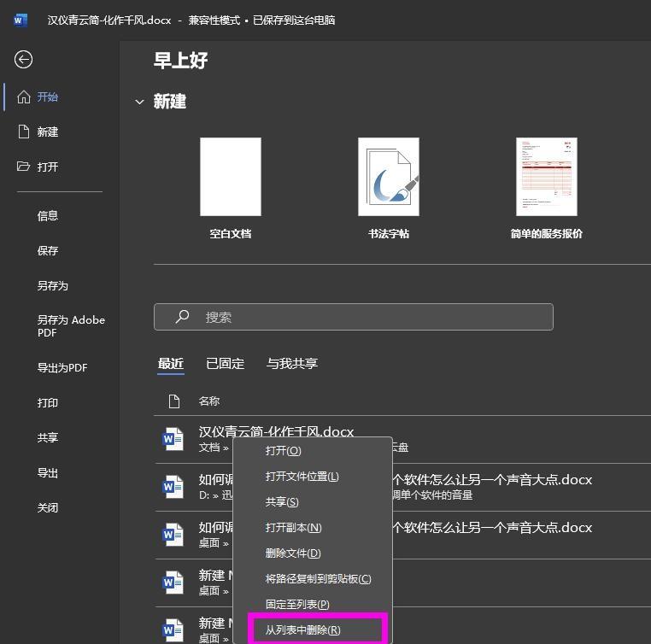
Task: Click the 搜索 input field
Action: (x=354, y=317)
